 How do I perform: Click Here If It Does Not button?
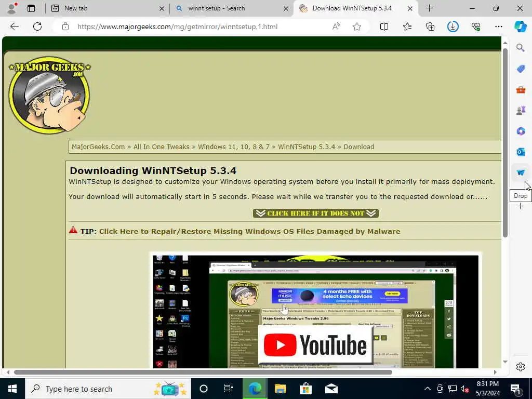point(315,213)
